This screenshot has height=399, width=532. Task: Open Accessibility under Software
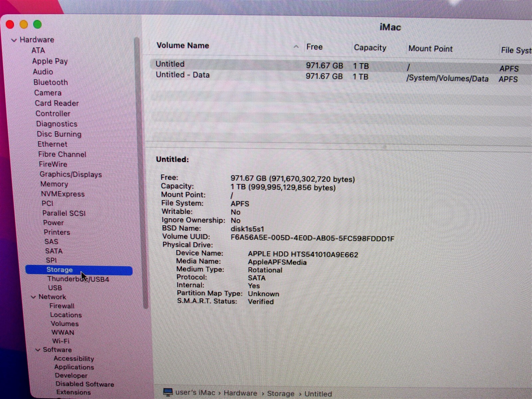point(74,359)
